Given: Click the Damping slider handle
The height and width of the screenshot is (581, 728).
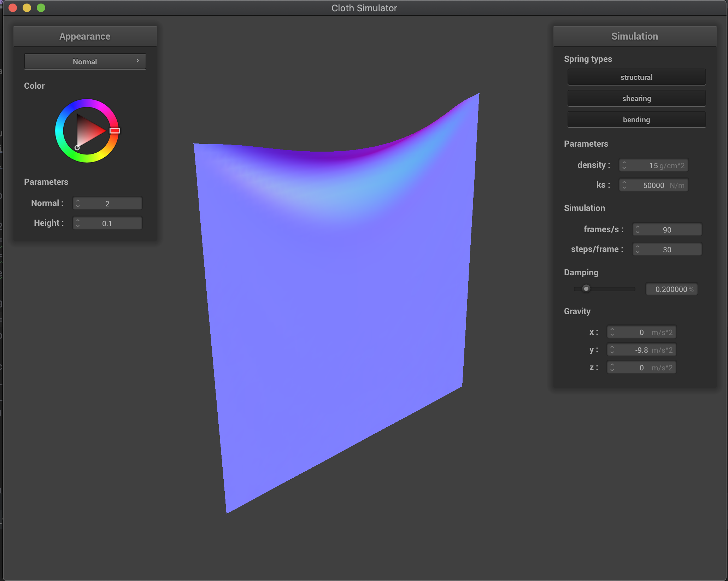Looking at the screenshot, I should [x=586, y=289].
